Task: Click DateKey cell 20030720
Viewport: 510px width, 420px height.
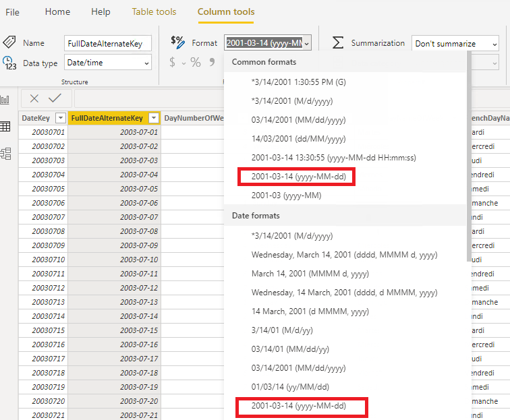Action: [43, 401]
